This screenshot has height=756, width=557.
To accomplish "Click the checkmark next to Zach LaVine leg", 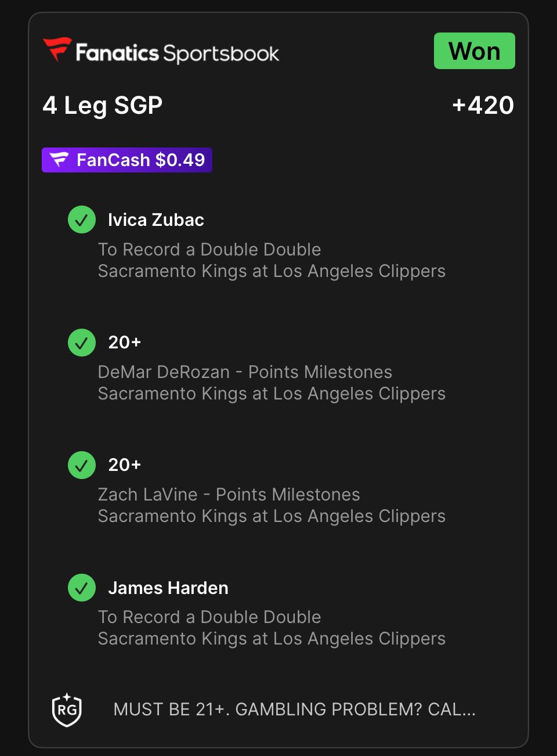I will click(82, 465).
